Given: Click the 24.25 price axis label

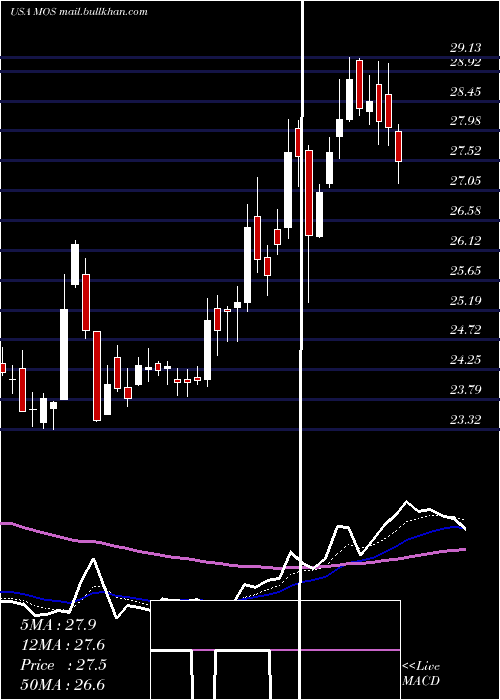Looking at the screenshot, I should click(466, 360).
